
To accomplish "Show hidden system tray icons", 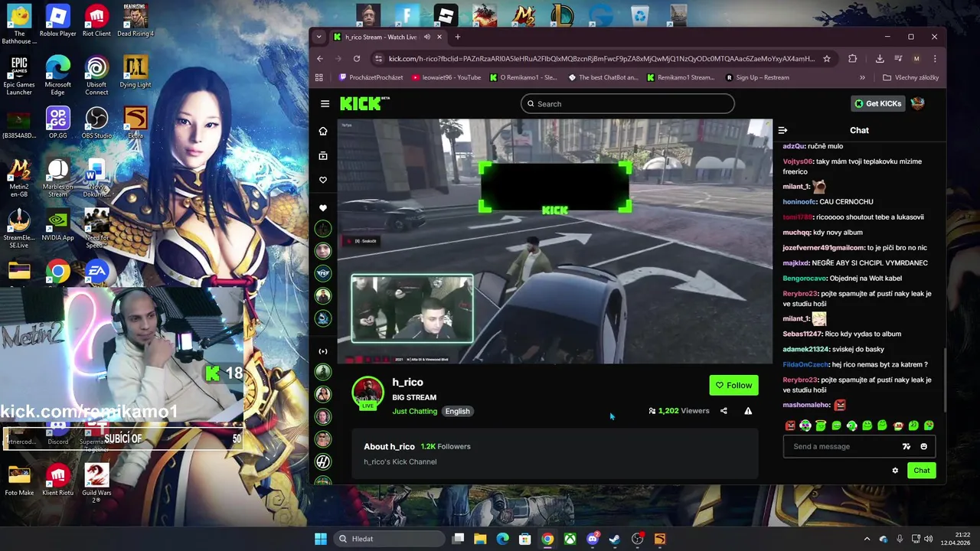I will (867, 539).
